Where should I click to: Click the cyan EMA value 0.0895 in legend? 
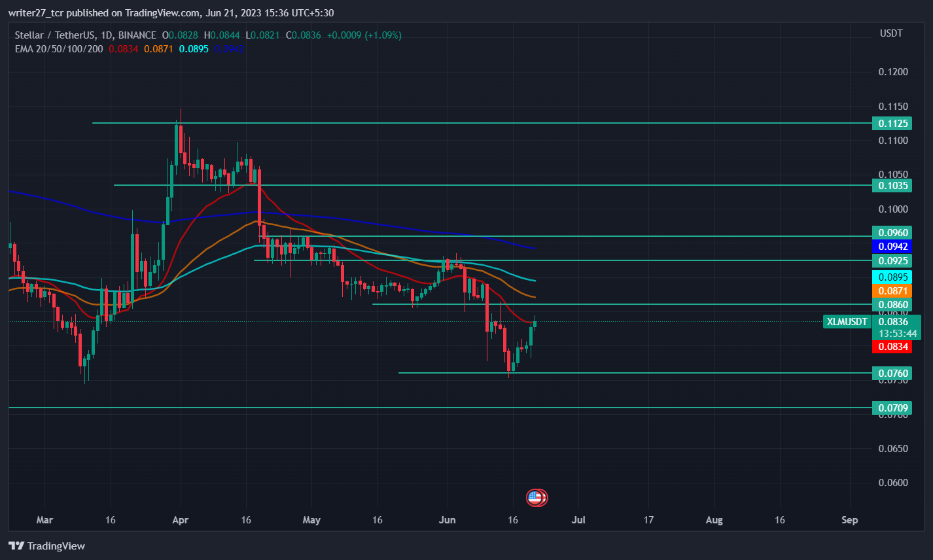194,48
